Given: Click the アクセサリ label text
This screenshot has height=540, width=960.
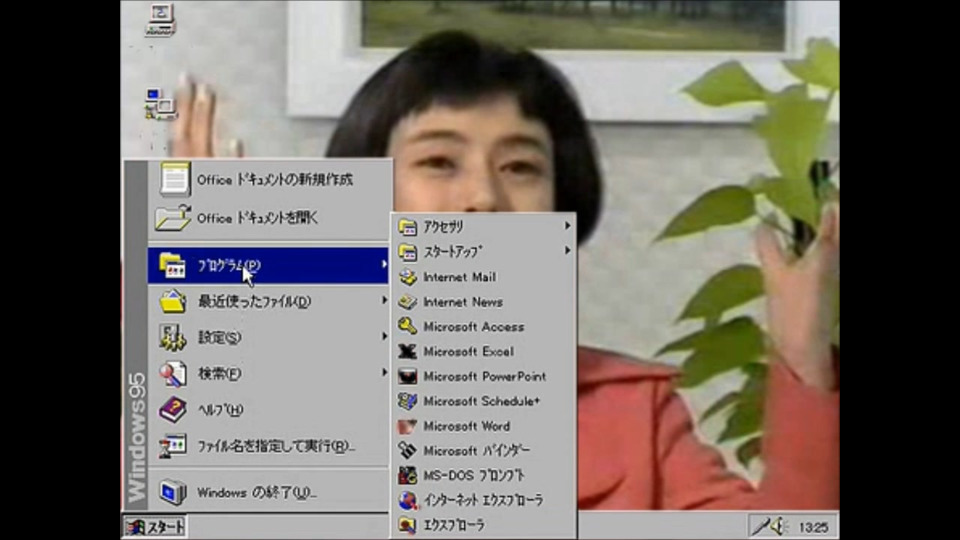Looking at the screenshot, I should point(443,227).
